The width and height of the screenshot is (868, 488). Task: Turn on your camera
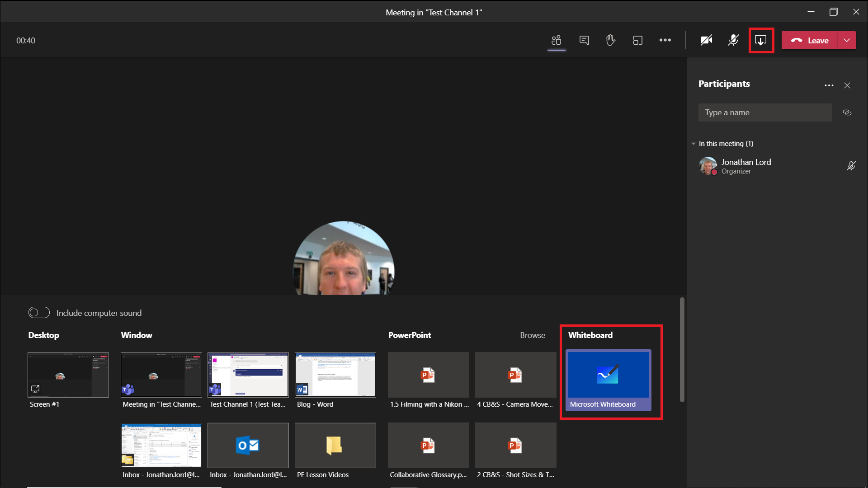coord(706,40)
